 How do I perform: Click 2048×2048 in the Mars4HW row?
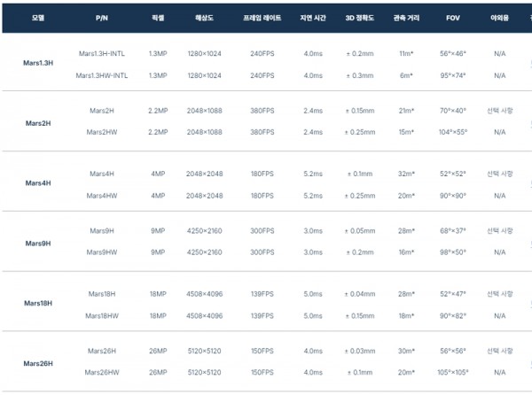204,196
